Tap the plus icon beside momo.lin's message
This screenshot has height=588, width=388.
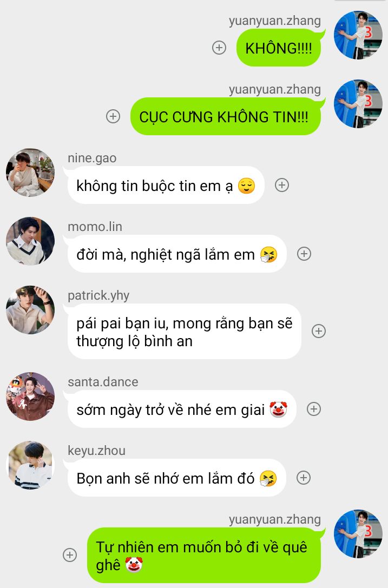[304, 254]
